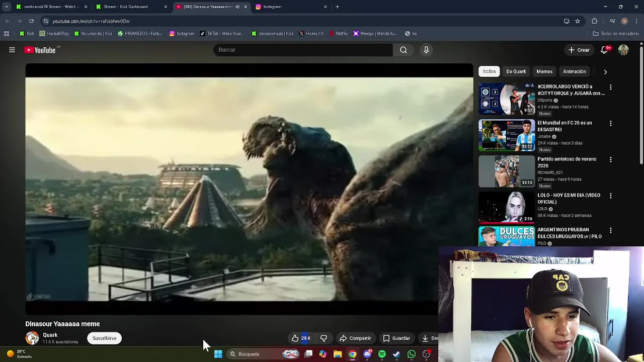This screenshot has width=644, height=362.
Task: Mute the YouTube tab audio icon
Action: pyautogui.click(x=237, y=7)
